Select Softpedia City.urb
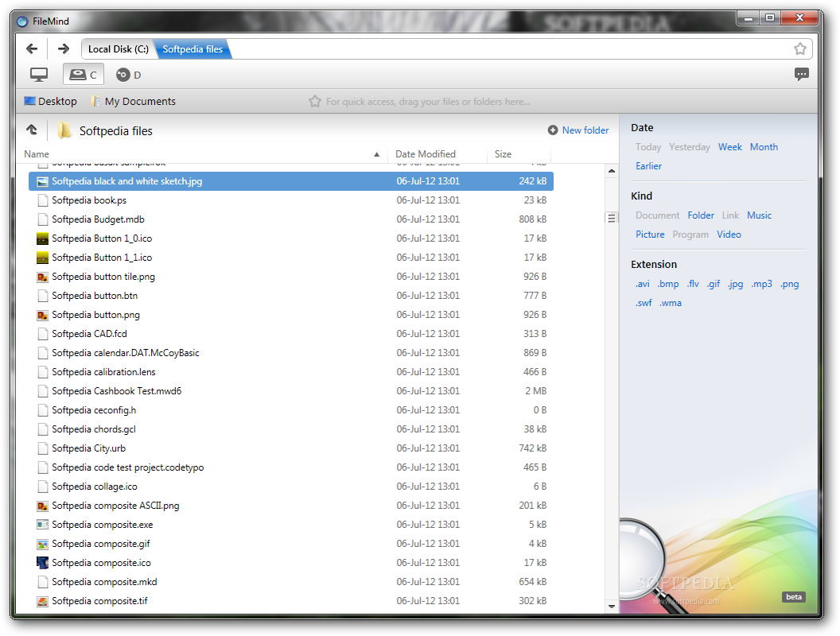The height and width of the screenshot is (636, 840). click(x=291, y=448)
